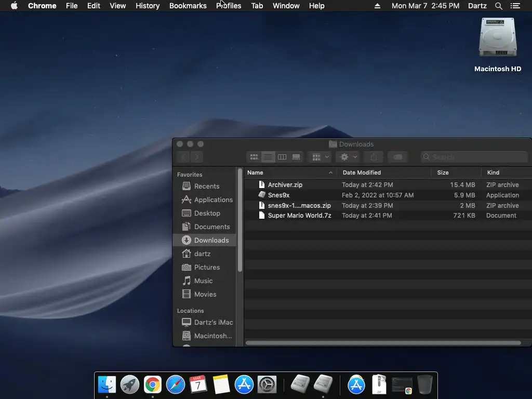Open the File menu
Screen dimensions: 532x399
pos(72,6)
